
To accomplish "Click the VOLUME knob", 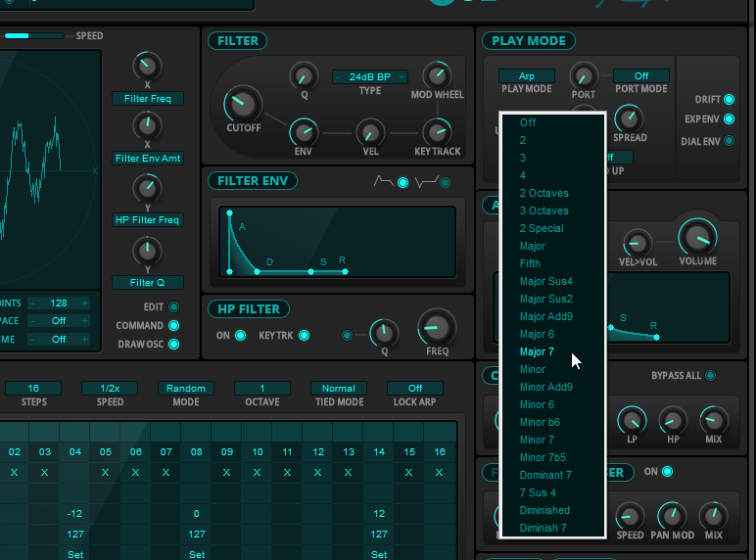I will (697, 238).
